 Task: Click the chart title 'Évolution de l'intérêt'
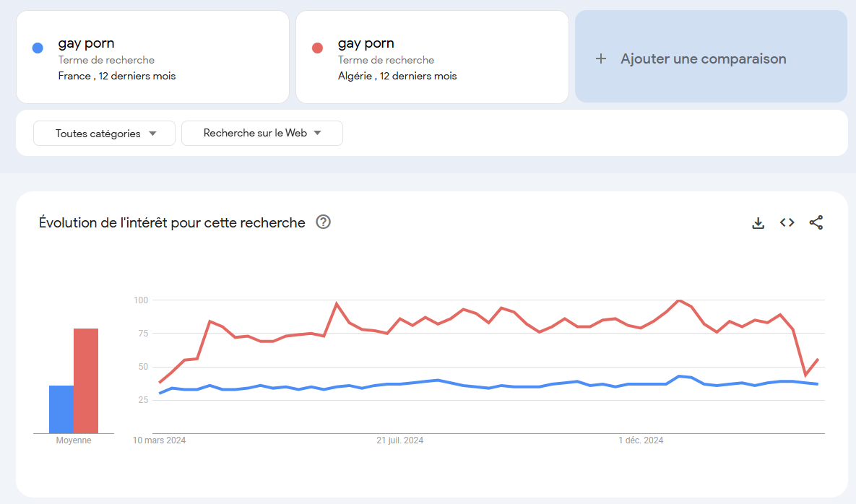(x=171, y=222)
